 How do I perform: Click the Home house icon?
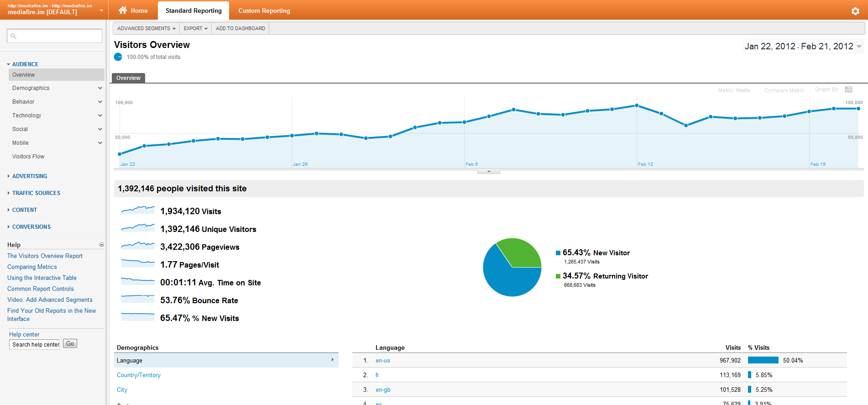coord(123,11)
